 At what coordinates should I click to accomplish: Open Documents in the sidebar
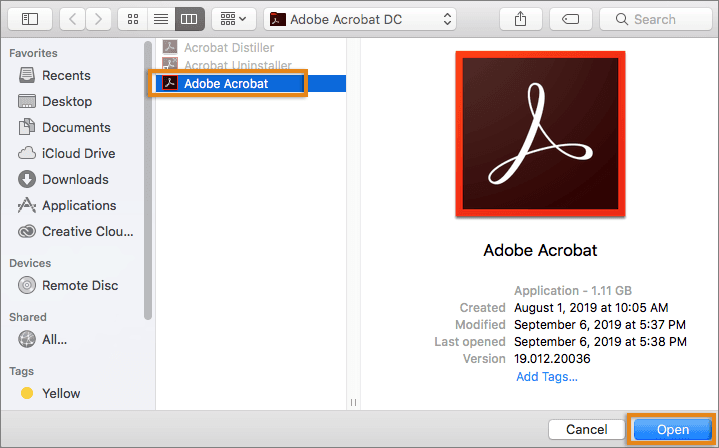[76, 127]
